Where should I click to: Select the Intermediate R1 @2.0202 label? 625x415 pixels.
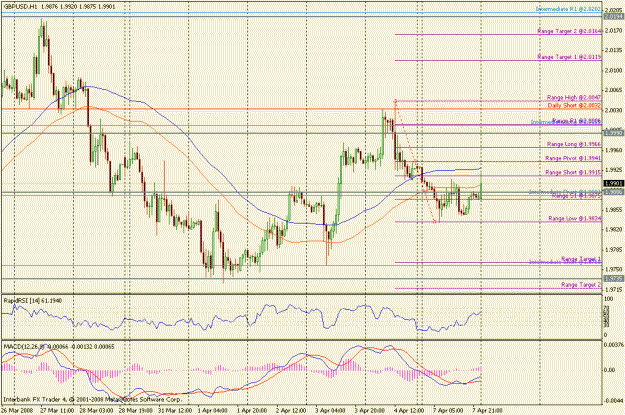(568, 9)
